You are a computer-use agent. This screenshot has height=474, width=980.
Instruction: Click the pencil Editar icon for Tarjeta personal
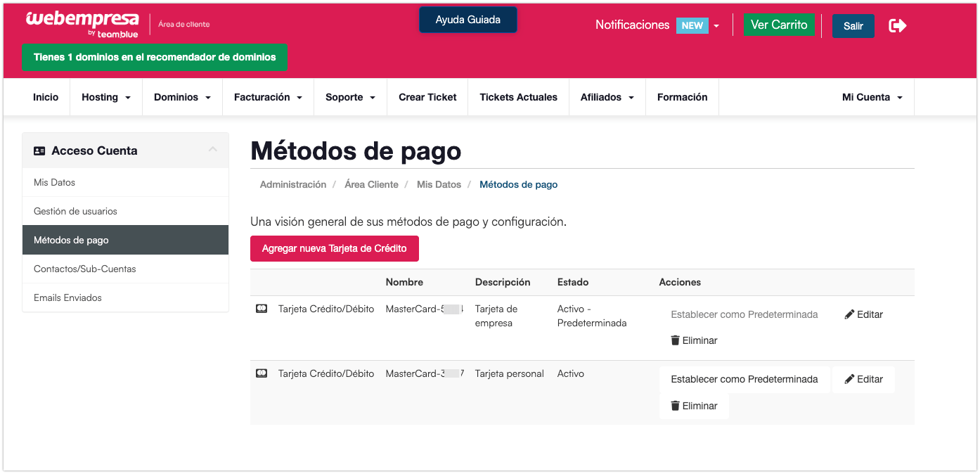point(849,379)
